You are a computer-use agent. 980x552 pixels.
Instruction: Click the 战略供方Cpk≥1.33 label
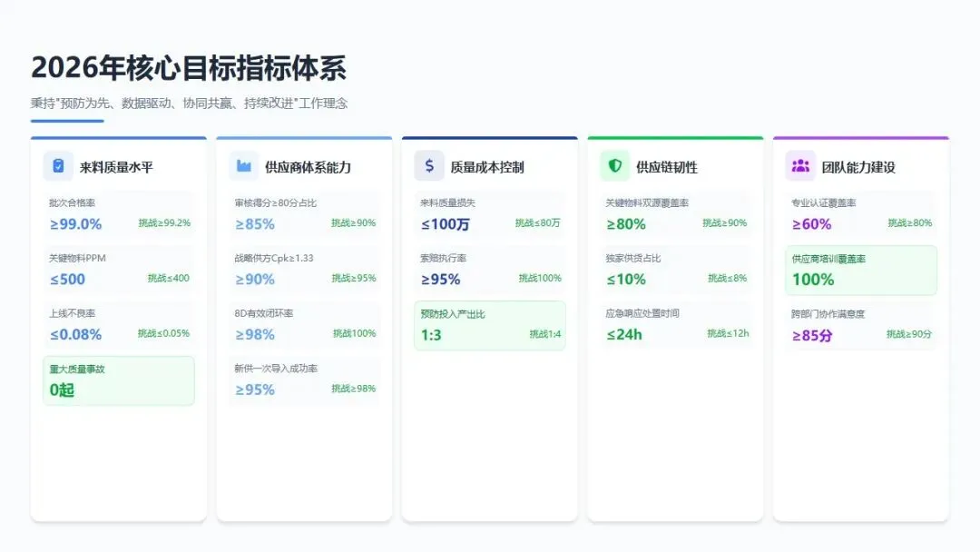click(274, 258)
